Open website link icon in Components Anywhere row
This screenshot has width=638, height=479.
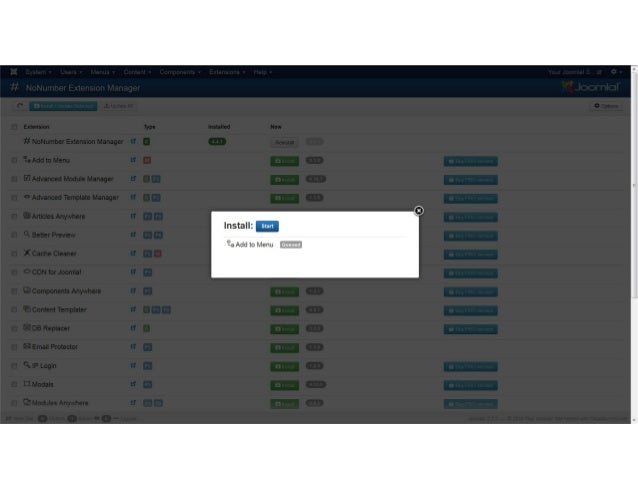(133, 291)
